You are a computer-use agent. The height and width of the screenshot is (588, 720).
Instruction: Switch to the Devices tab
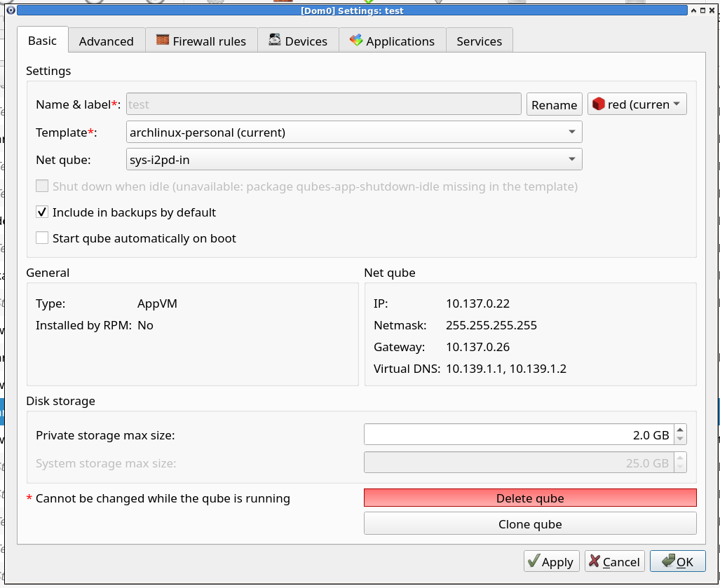tap(298, 41)
